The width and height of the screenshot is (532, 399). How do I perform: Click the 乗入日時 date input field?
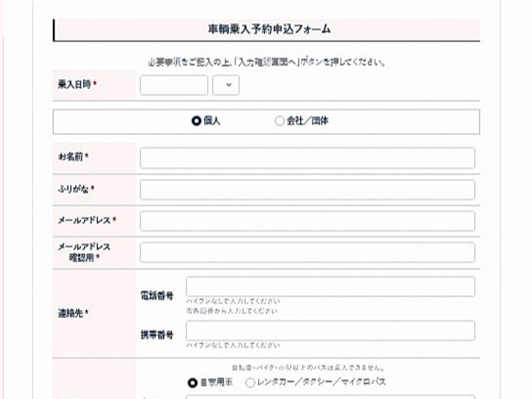(174, 85)
